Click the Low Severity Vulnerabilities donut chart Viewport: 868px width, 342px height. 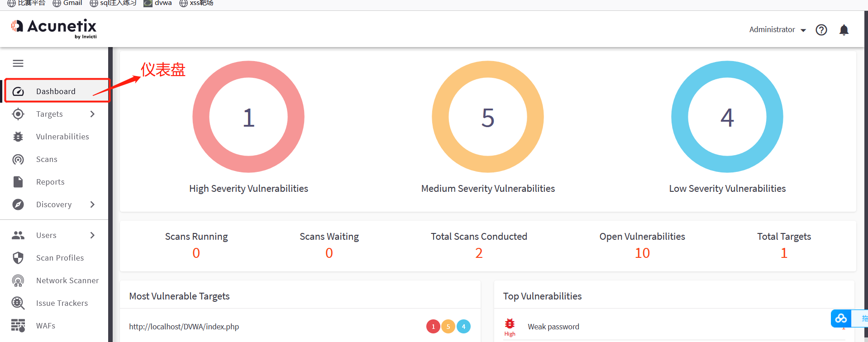tap(727, 117)
